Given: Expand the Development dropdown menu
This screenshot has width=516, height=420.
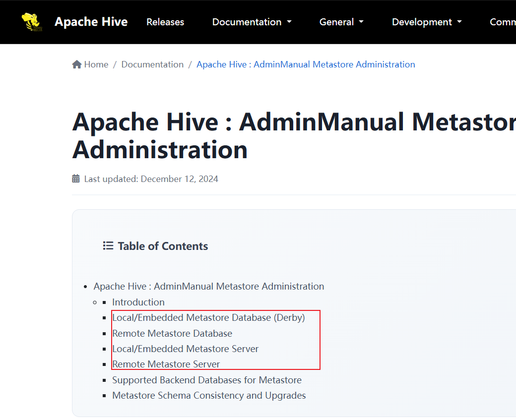Looking at the screenshot, I should (427, 22).
